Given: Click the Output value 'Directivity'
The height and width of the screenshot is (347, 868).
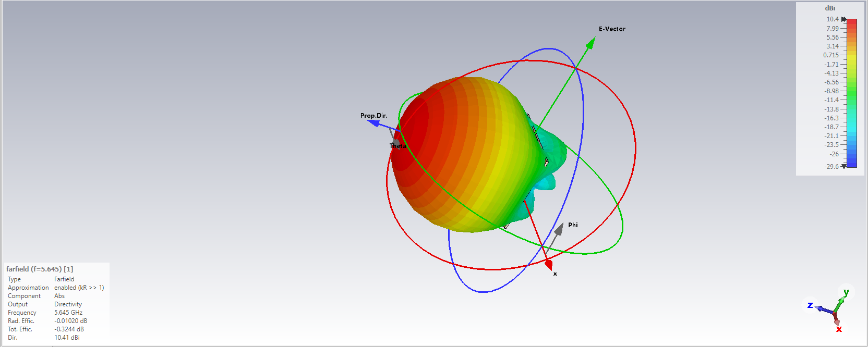Looking at the screenshot, I should pos(68,304).
